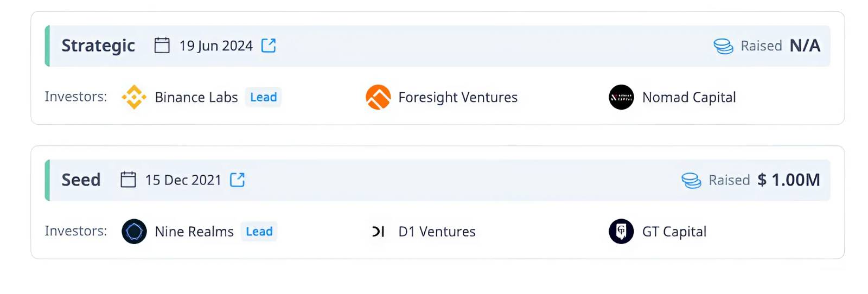Open D1 Ventures investor link
Screen dimensions: 868x294
437,232
